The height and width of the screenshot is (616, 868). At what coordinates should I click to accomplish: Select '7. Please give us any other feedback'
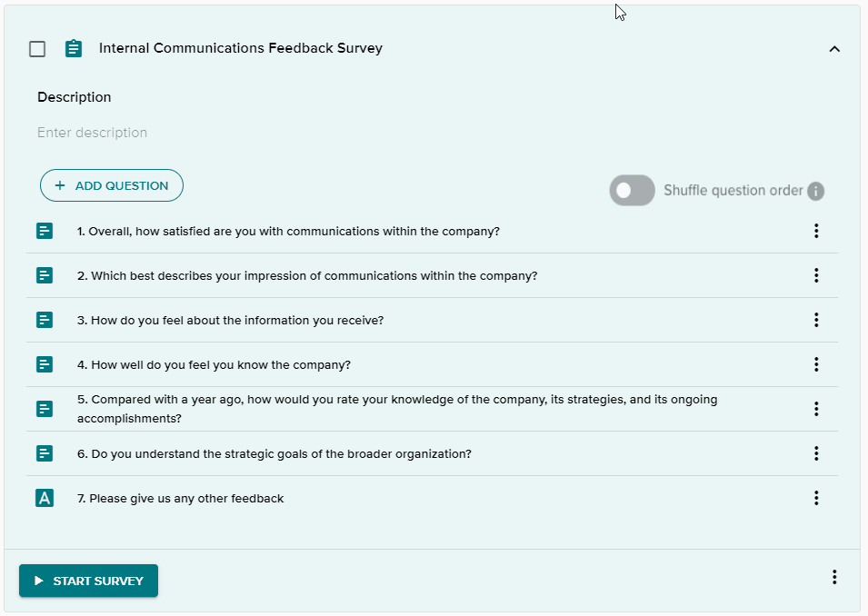(181, 499)
